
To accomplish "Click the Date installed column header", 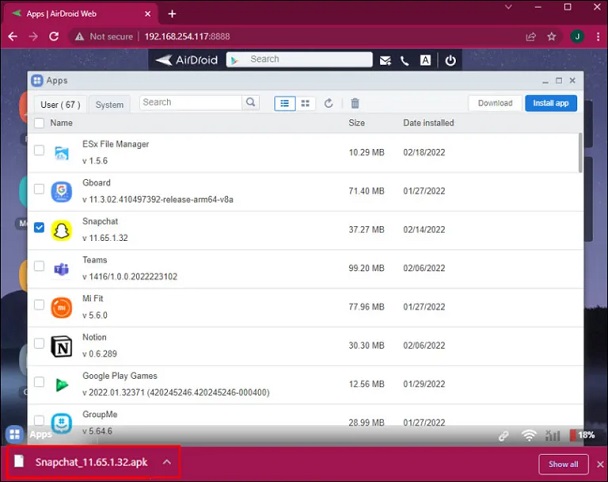I will pyautogui.click(x=428, y=123).
